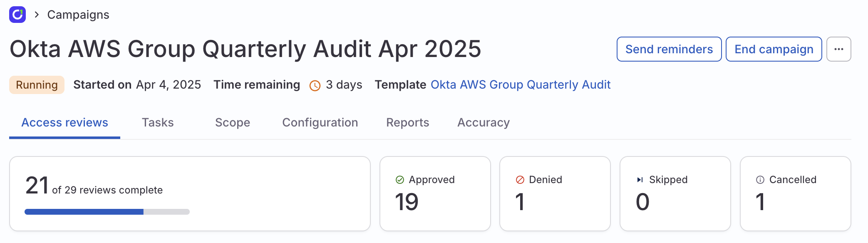The image size is (868, 243).
Task: Select the Access reviews tab
Action: tap(65, 122)
